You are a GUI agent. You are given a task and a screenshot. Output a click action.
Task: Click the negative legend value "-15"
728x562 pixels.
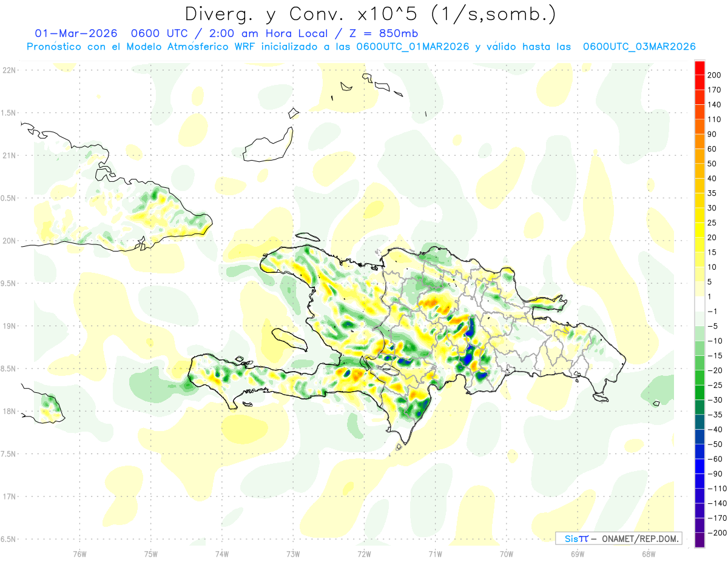tap(716, 355)
